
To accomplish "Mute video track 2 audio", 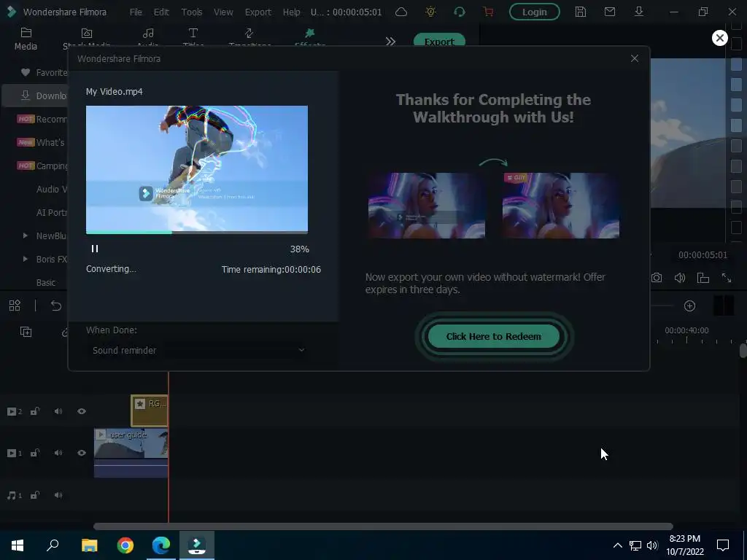I will pos(58,411).
